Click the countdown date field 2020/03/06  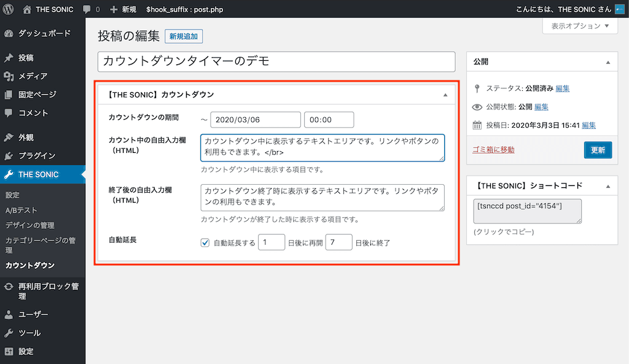point(256,120)
